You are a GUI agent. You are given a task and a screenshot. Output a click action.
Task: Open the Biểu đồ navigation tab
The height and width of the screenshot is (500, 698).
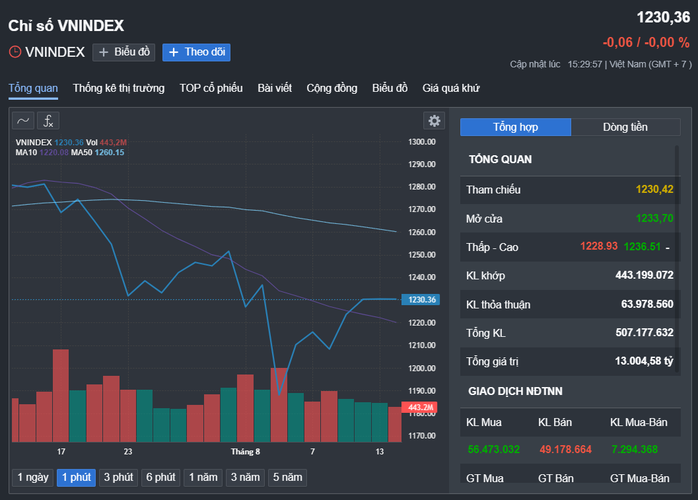click(x=390, y=88)
